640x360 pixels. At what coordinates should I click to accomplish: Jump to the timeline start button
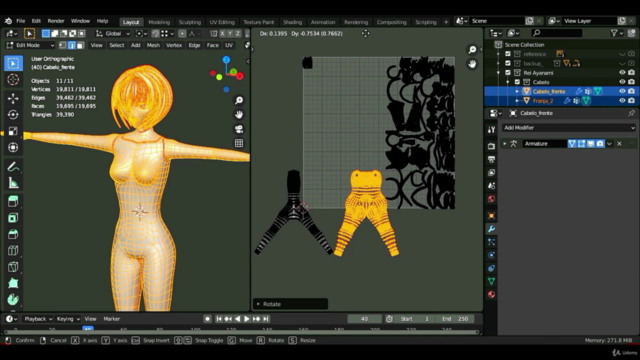(219, 319)
